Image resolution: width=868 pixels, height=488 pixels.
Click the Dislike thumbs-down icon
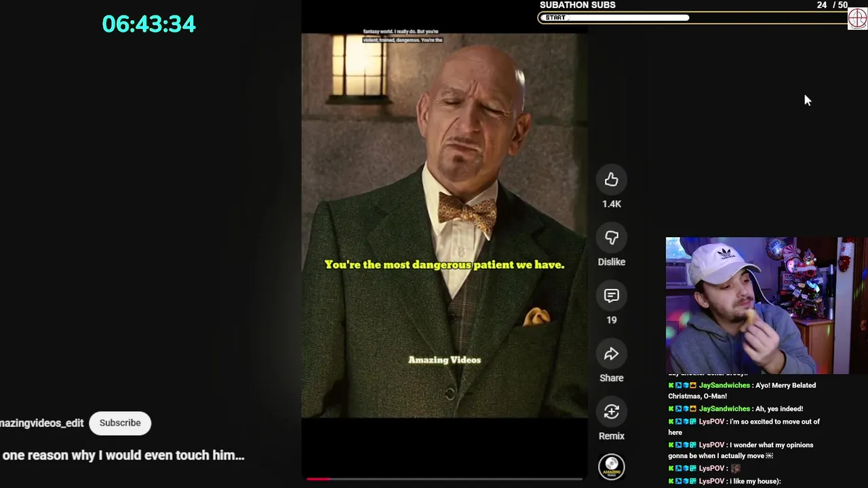612,237
